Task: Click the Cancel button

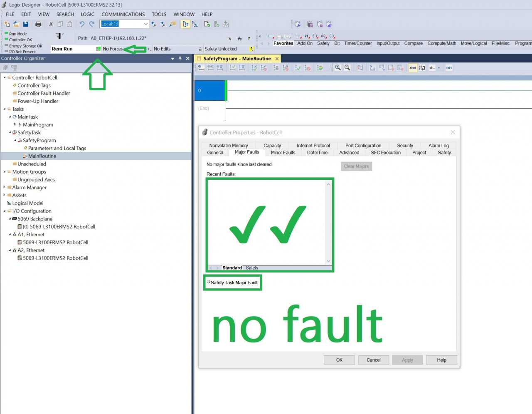Action: click(x=373, y=360)
